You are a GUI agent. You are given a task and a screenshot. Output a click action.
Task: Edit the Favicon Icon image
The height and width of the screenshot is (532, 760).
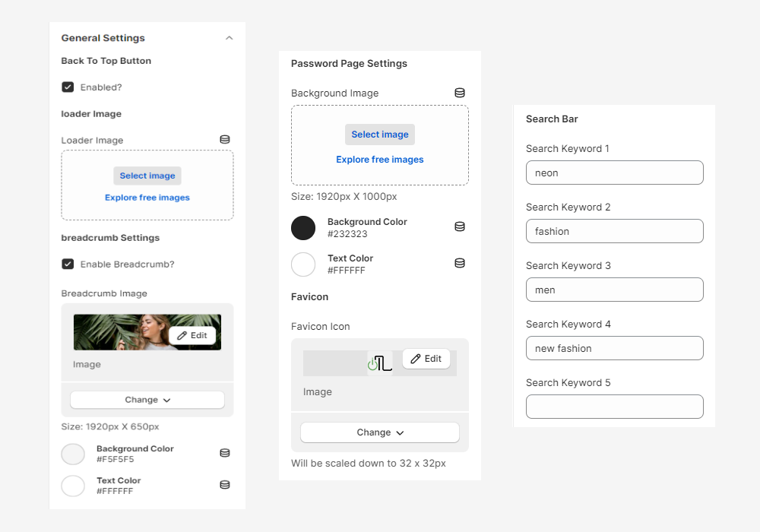click(426, 359)
